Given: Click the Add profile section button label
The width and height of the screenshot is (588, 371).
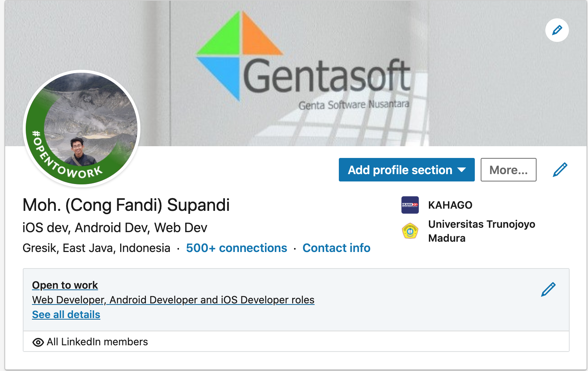Looking at the screenshot, I should pos(400,170).
